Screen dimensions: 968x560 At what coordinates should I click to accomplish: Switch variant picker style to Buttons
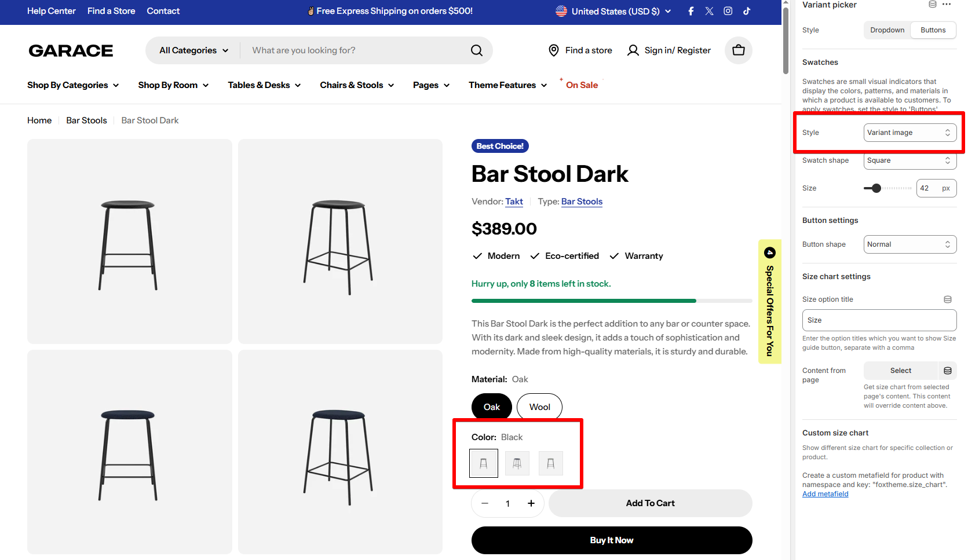click(933, 30)
